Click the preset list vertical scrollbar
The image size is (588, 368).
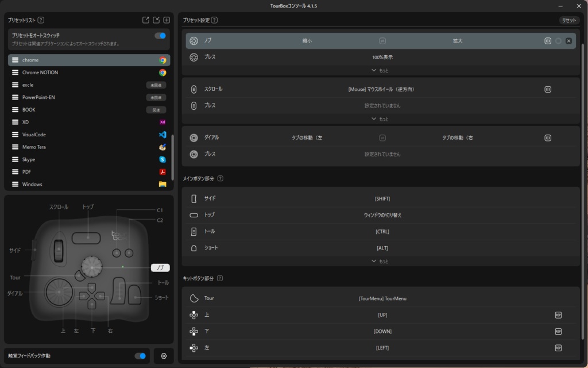[x=172, y=158]
